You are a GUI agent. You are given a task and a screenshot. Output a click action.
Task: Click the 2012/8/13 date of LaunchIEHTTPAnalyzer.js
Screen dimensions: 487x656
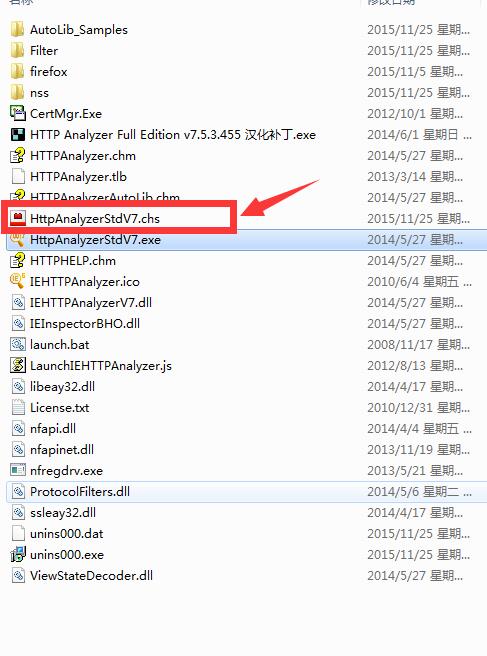(415, 366)
